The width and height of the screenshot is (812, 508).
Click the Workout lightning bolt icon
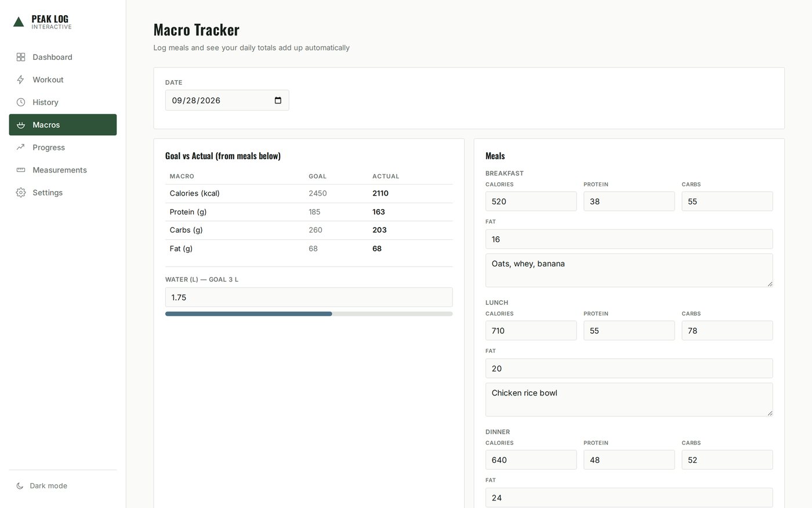[21, 80]
